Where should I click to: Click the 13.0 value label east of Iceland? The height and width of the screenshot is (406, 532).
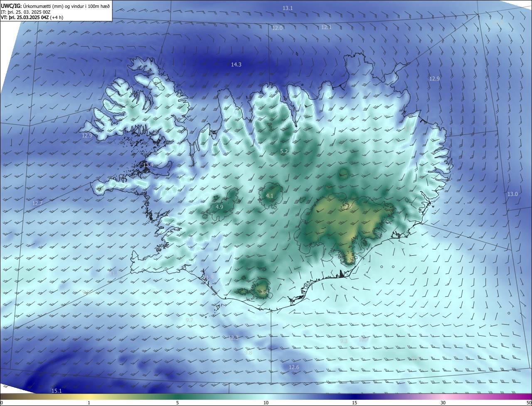pyautogui.click(x=512, y=194)
